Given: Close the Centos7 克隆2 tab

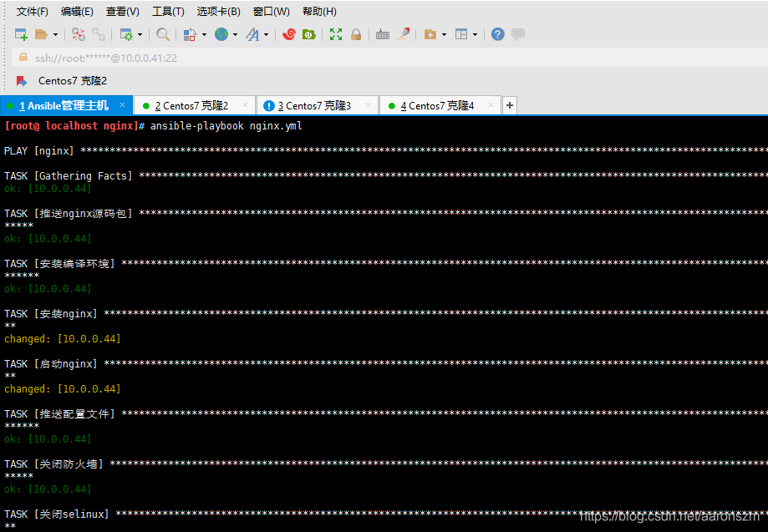Looking at the screenshot, I should click(x=246, y=104).
